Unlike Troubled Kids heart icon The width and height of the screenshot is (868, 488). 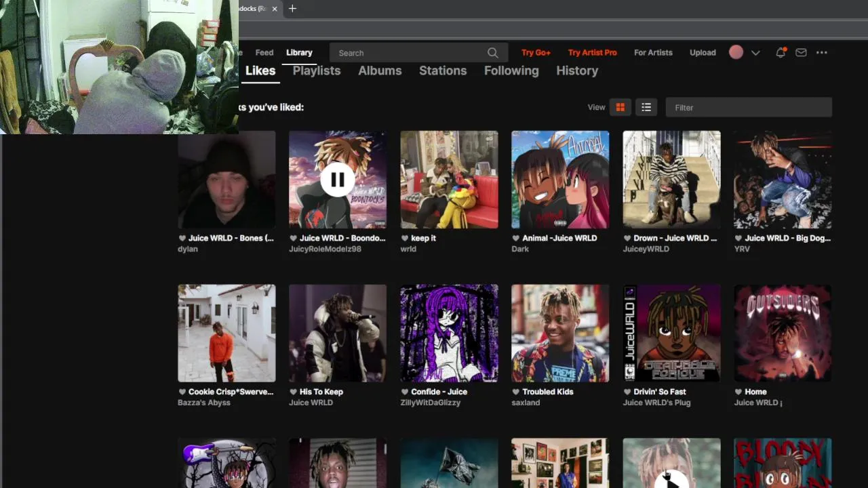click(x=515, y=392)
